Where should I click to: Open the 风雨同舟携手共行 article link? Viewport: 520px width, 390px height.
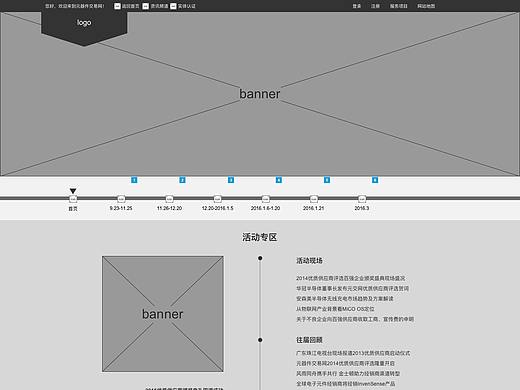(348, 374)
